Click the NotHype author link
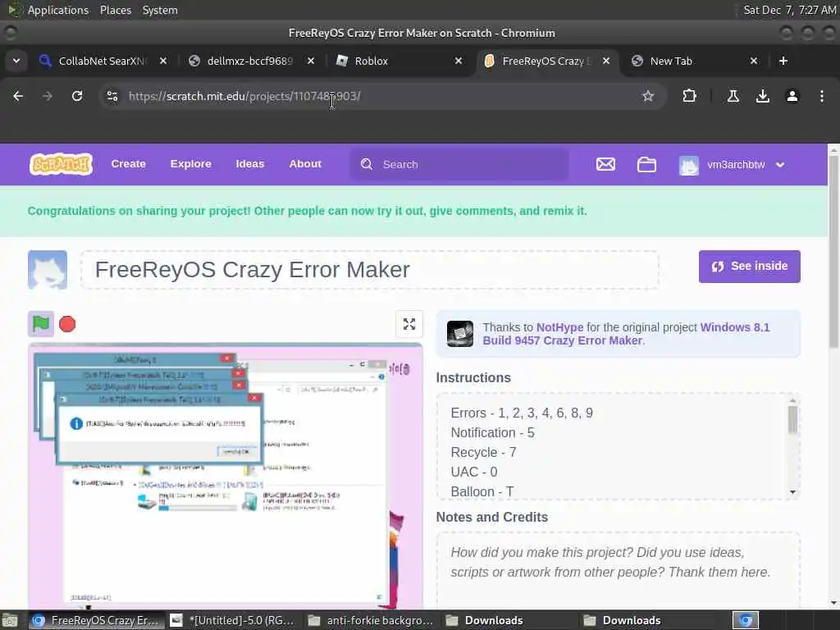 tap(559, 327)
